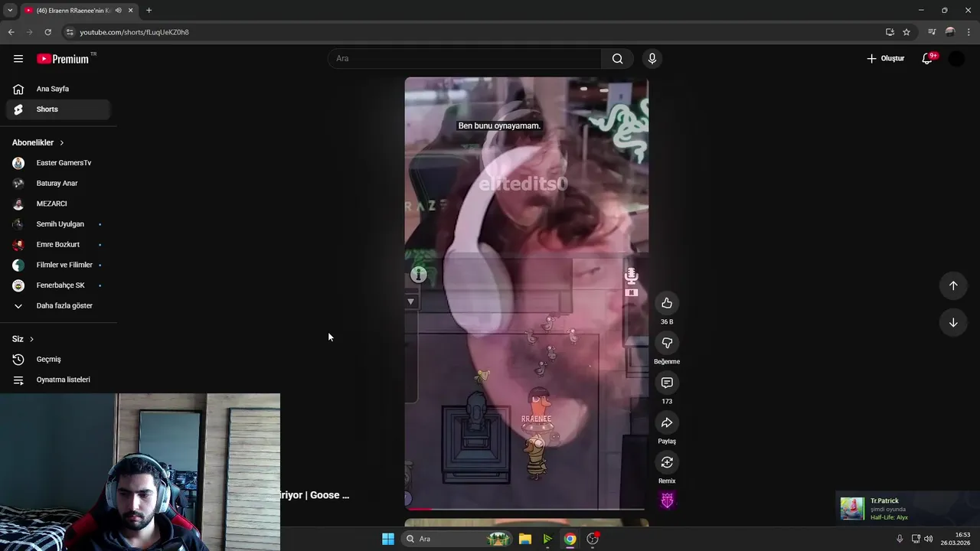This screenshot has height=551, width=980.
Task: Open Chrome profile avatar
Action: (x=950, y=32)
